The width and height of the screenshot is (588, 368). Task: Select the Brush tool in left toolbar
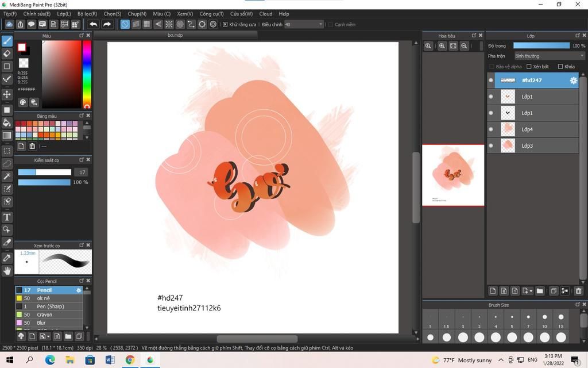[7, 41]
